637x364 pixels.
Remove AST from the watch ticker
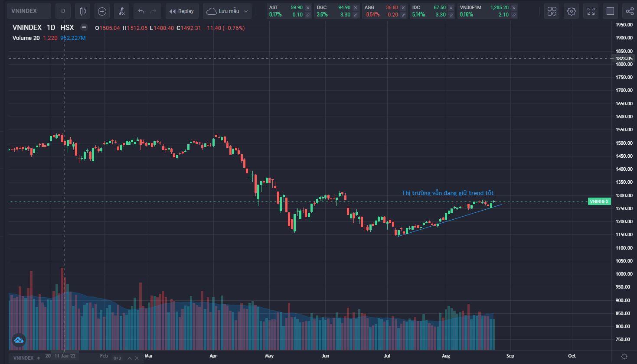click(x=308, y=7)
